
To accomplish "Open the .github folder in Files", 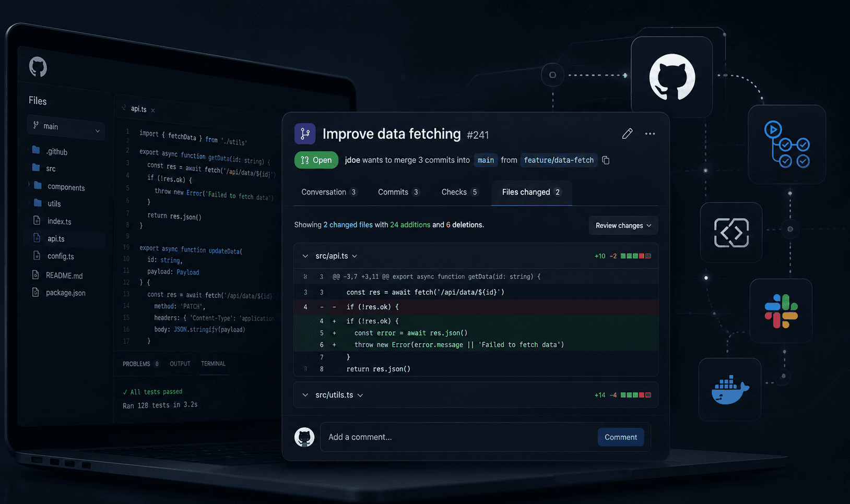I will click(x=50, y=151).
